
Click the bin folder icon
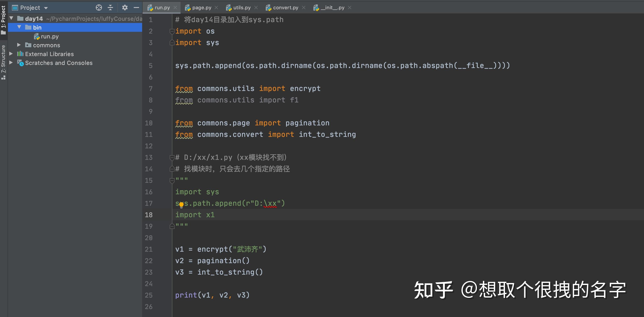point(28,27)
